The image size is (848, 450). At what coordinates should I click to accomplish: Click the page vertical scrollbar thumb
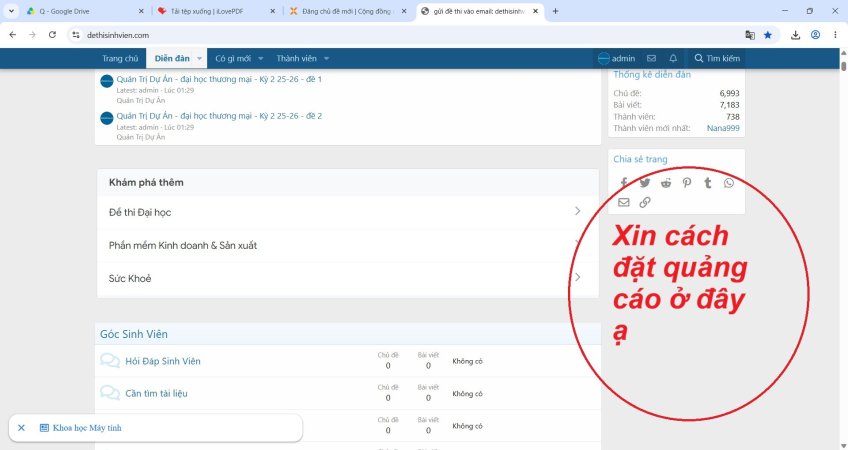click(844, 65)
